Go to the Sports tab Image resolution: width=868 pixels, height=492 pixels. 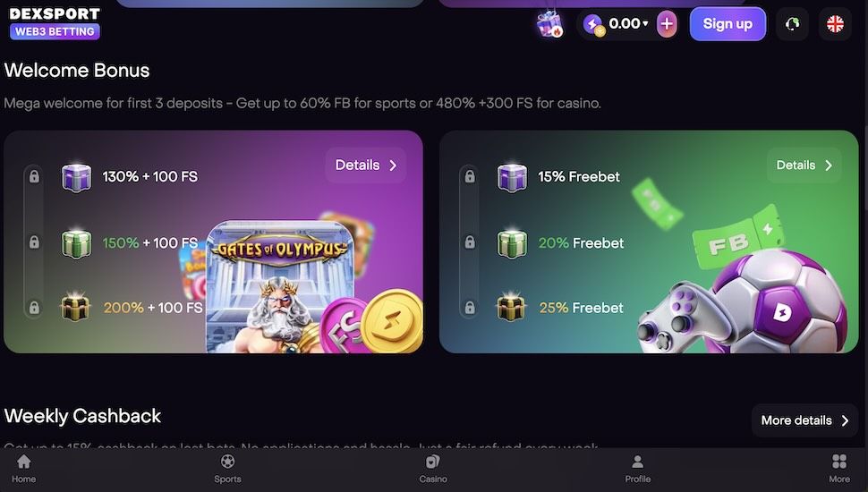click(x=227, y=469)
